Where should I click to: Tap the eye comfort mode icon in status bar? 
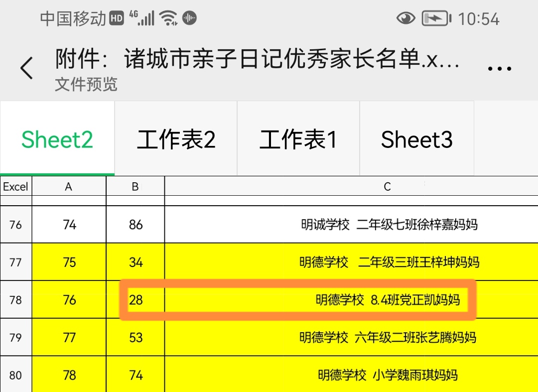pyautogui.click(x=406, y=18)
